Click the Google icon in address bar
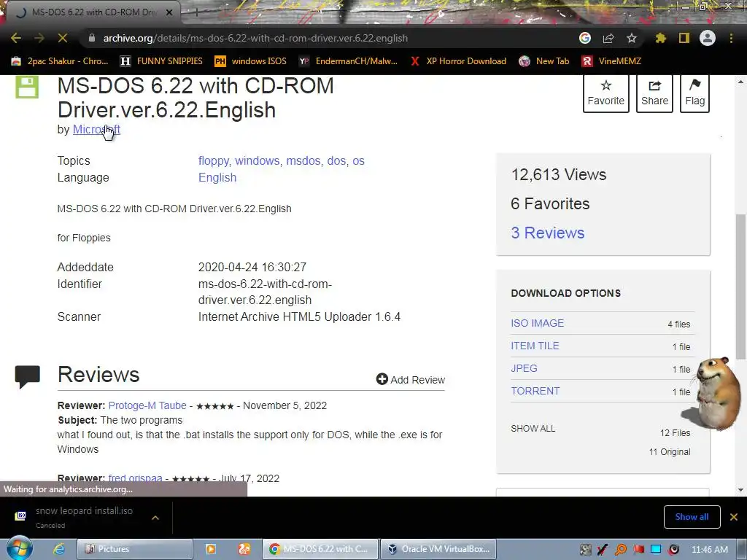This screenshot has height=560, width=747. pos(585,38)
